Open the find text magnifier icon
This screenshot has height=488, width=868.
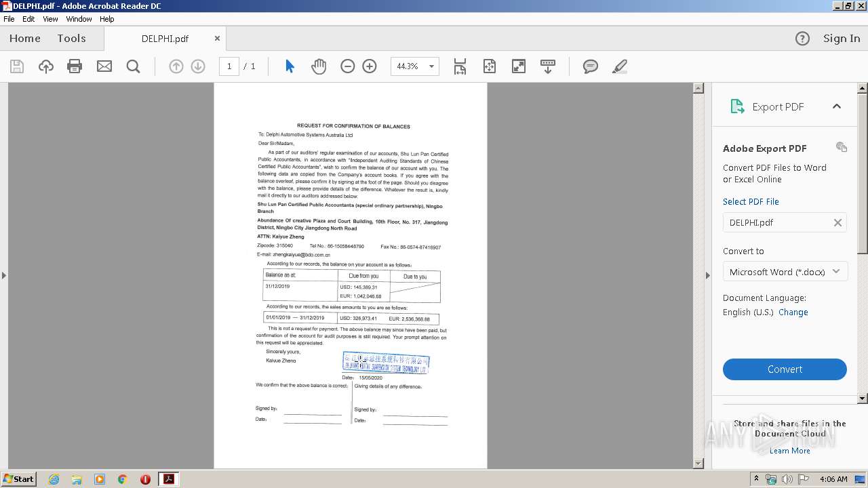[x=133, y=66]
